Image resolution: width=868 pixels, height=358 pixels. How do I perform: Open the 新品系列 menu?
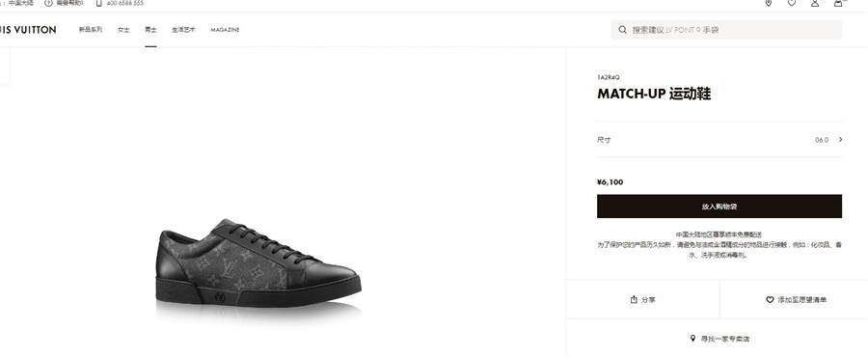91,30
